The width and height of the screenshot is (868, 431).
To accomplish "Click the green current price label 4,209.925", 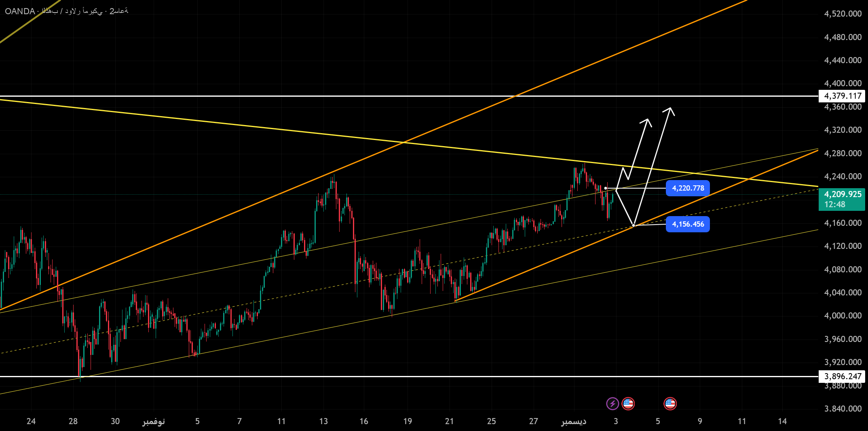I will point(843,194).
